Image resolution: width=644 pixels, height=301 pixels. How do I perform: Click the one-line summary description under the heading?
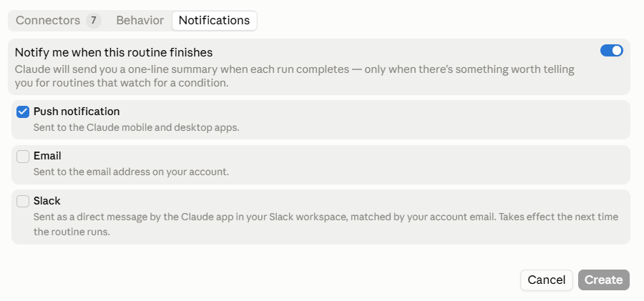295,76
